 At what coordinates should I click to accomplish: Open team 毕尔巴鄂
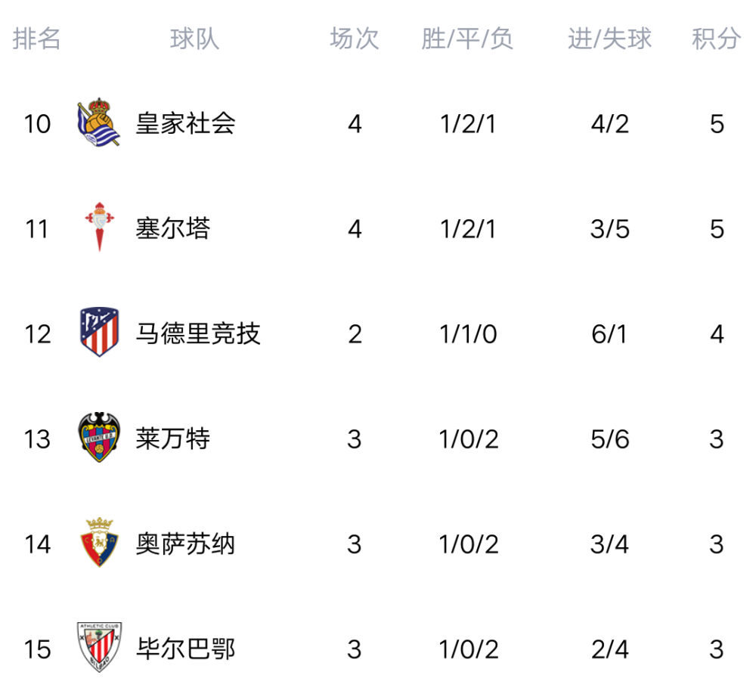pos(186,649)
